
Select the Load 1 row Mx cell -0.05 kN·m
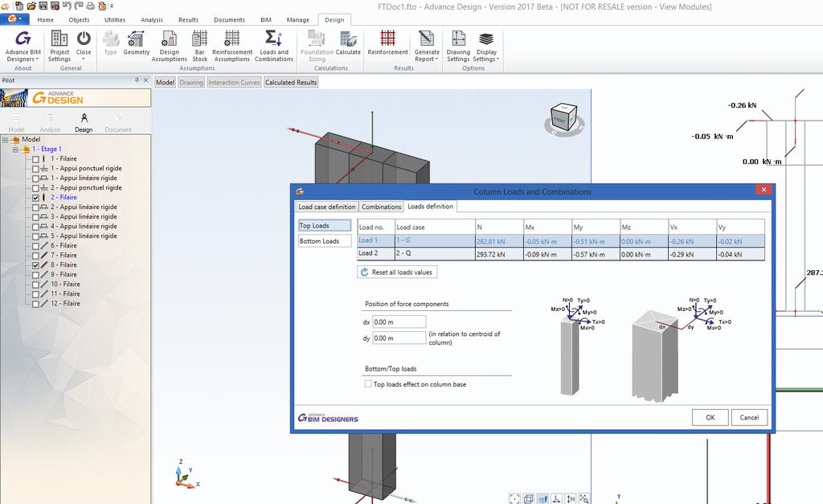pyautogui.click(x=547, y=241)
